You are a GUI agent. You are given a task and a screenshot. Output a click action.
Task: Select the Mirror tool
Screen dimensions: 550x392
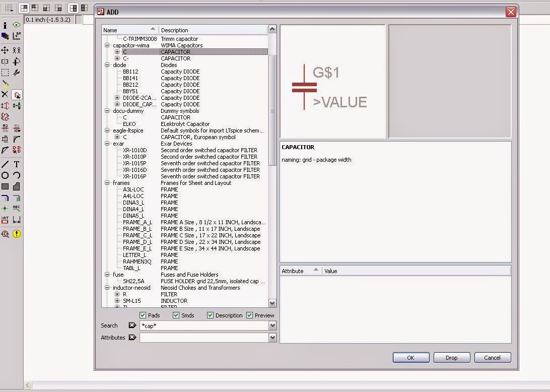(5, 61)
